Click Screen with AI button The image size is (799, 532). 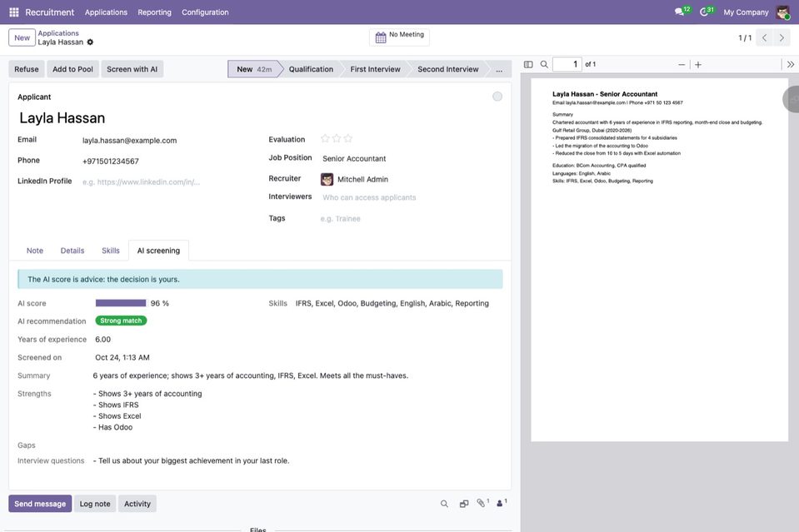132,69
